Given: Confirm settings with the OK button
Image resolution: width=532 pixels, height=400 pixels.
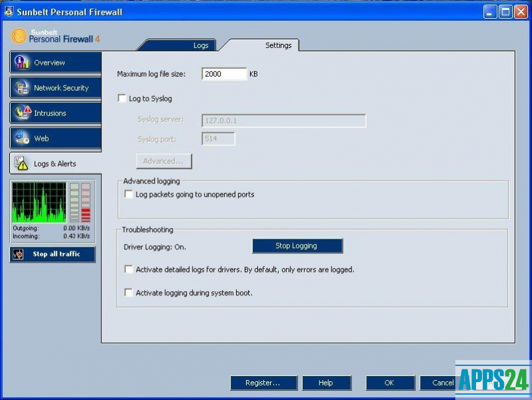Looking at the screenshot, I should pyautogui.click(x=390, y=383).
